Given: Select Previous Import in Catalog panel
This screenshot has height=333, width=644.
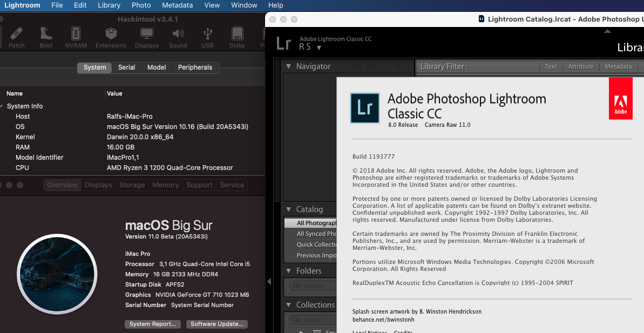Looking at the screenshot, I should tap(310, 255).
